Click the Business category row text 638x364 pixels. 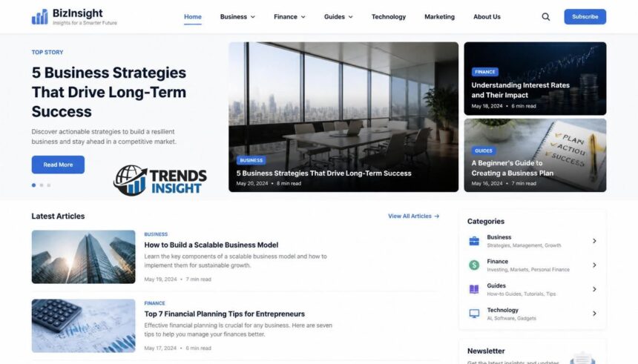point(524,241)
